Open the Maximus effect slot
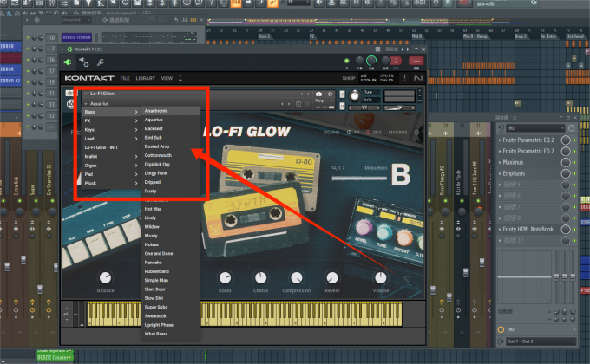This screenshot has width=590, height=364. (x=514, y=162)
